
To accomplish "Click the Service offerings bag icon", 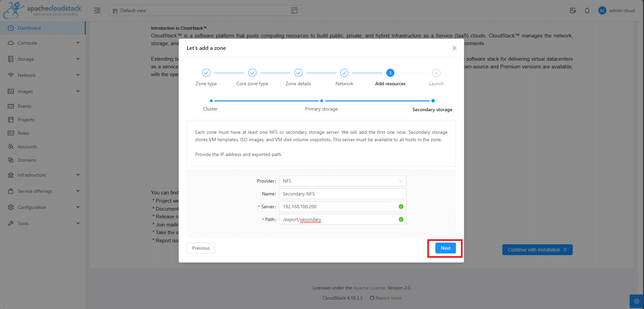I will pyautogui.click(x=11, y=191).
